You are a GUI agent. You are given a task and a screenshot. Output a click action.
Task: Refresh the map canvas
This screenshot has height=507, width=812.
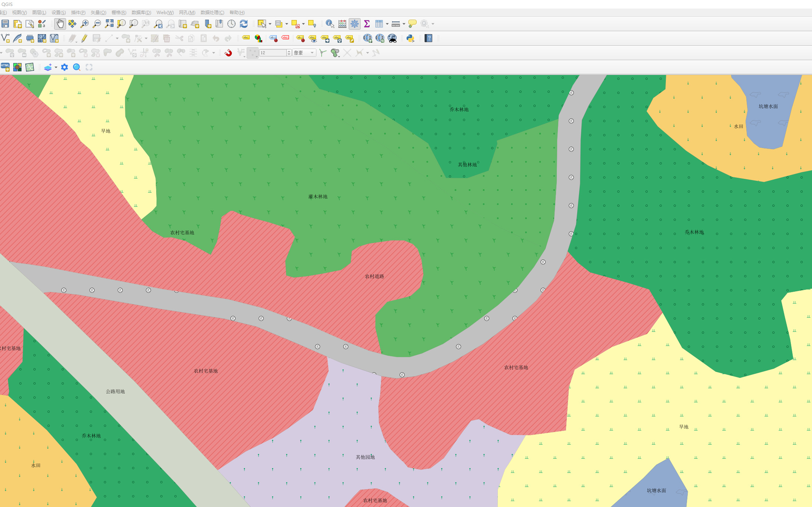pyautogui.click(x=244, y=24)
